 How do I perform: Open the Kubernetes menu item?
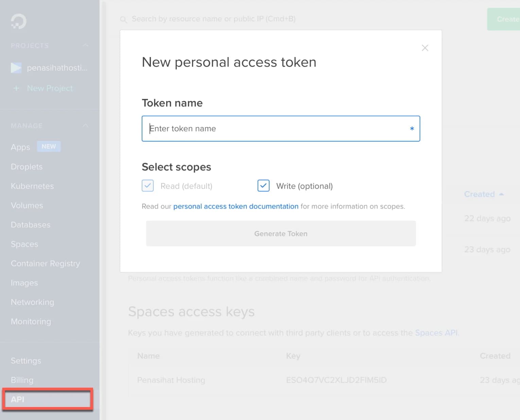(32, 186)
